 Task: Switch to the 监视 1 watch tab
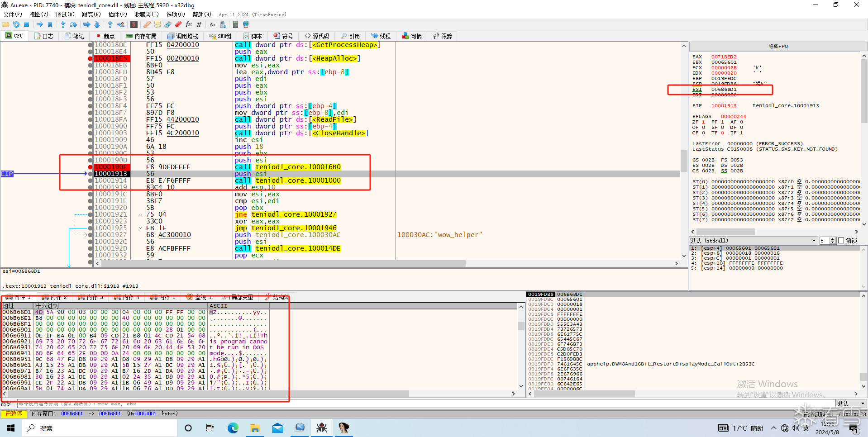(199, 297)
